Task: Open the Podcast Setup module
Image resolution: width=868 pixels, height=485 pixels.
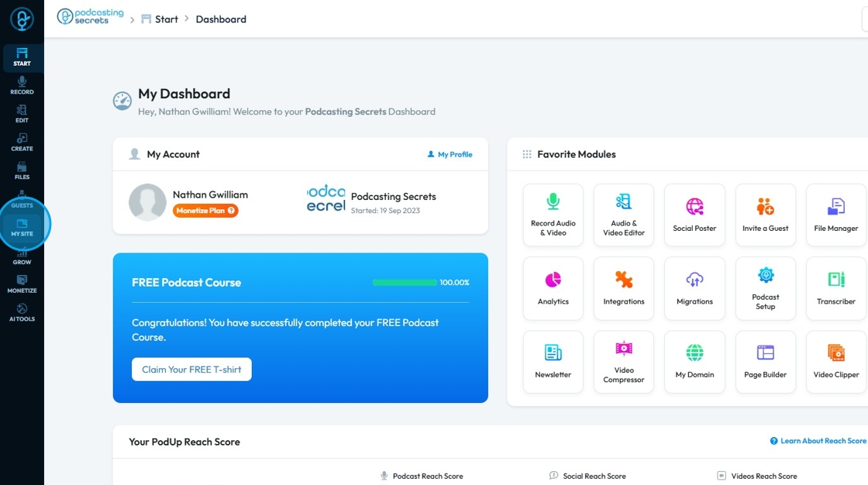Action: click(766, 288)
